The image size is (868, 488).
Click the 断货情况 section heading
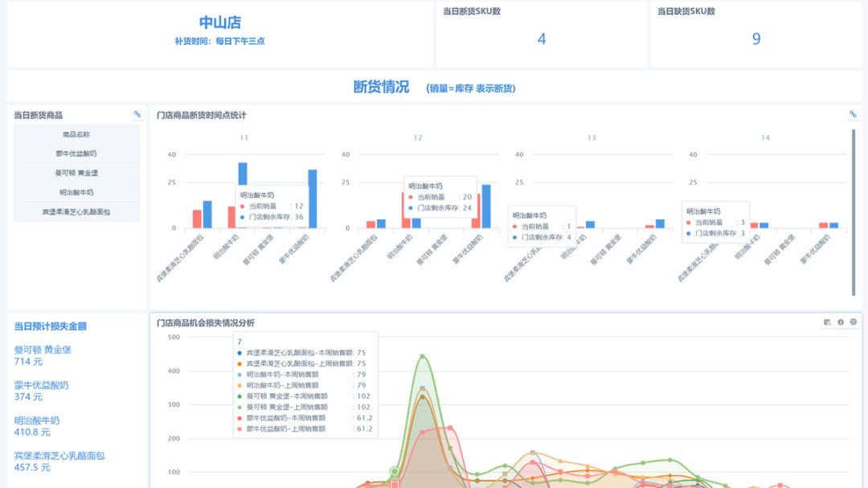(x=382, y=87)
